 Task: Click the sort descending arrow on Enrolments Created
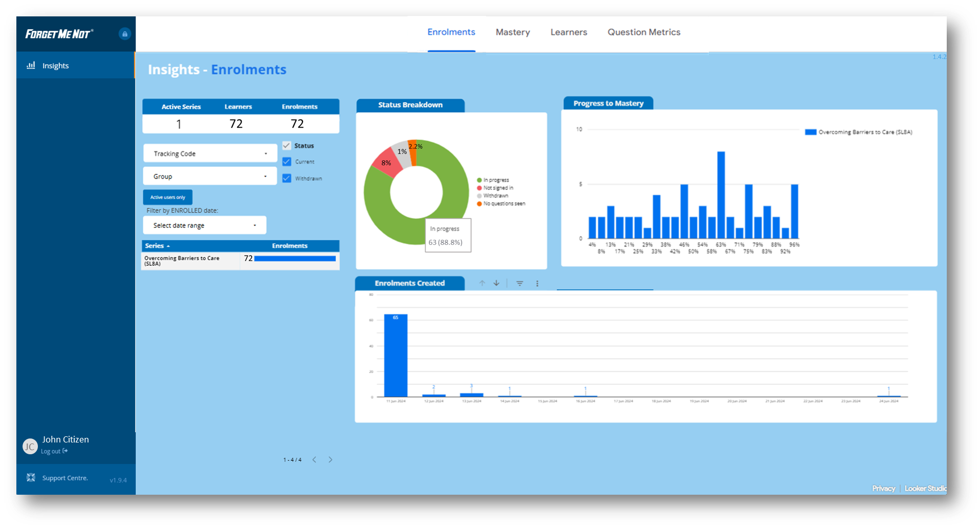pos(496,283)
